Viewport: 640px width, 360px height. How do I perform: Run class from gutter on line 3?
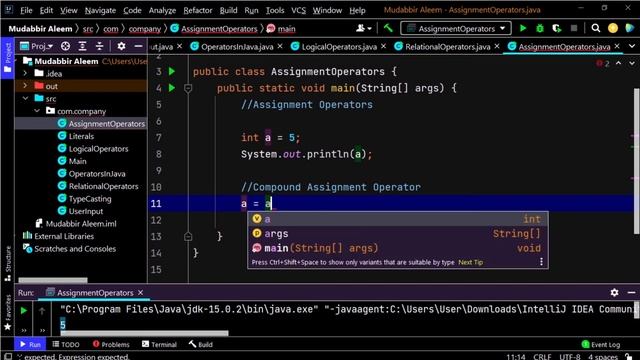[x=172, y=71]
